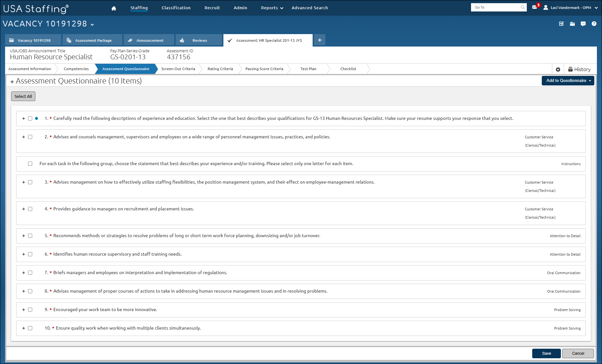602x364 pixels.
Task: Open messages via the envelope notification icon
Action: pyautogui.click(x=534, y=7)
